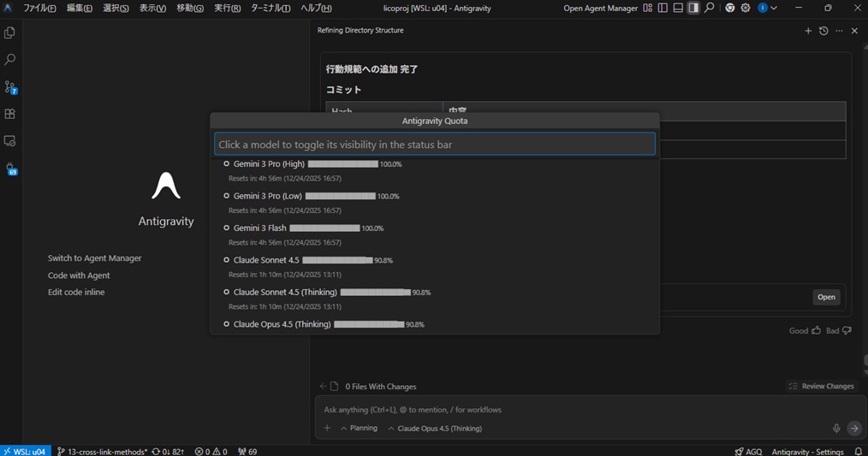The height and width of the screenshot is (456, 868).
Task: Click the Review Changes button
Action: coord(821,386)
